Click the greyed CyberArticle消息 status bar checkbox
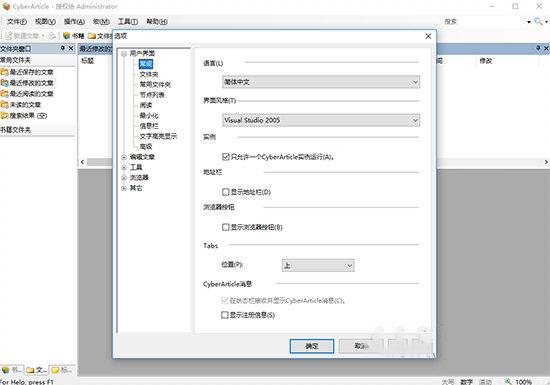 pyautogui.click(x=224, y=300)
